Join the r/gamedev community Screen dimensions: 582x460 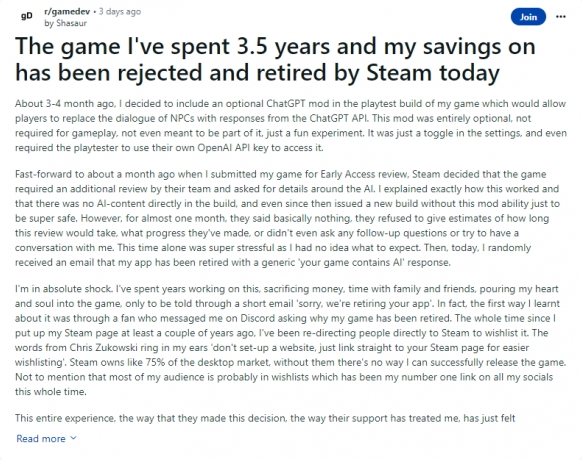[528, 17]
